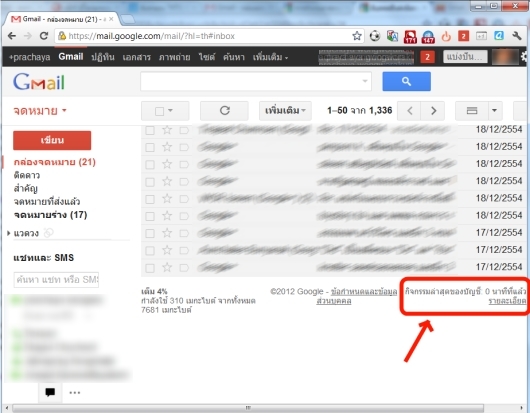Screen dimensions: 530x413
Task: Open เอกสาร in Google bar
Action: click(x=137, y=57)
